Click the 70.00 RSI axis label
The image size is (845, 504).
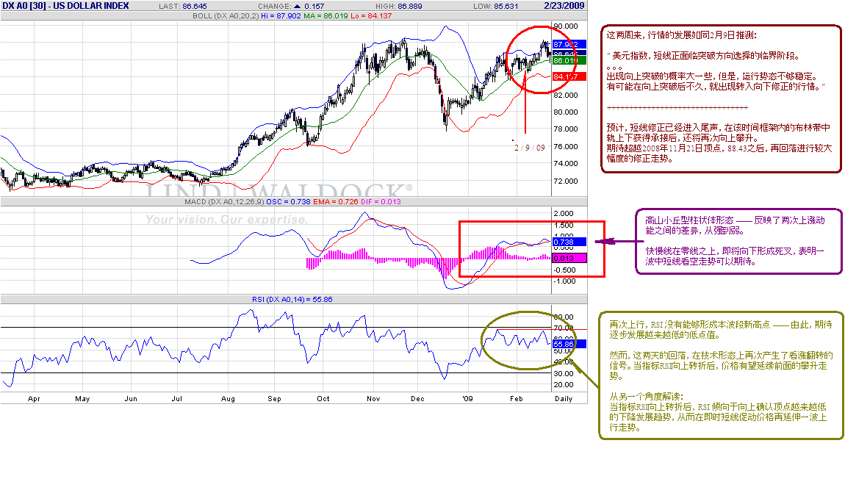[x=564, y=328]
